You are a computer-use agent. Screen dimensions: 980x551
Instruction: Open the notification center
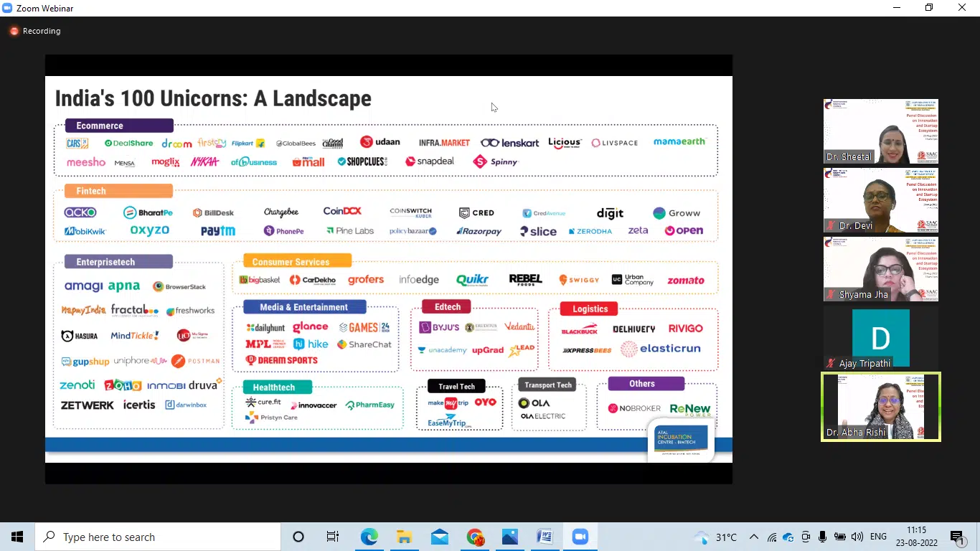click(x=957, y=537)
